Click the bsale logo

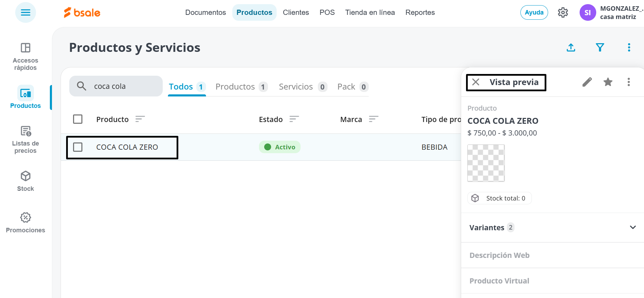pyautogui.click(x=82, y=12)
